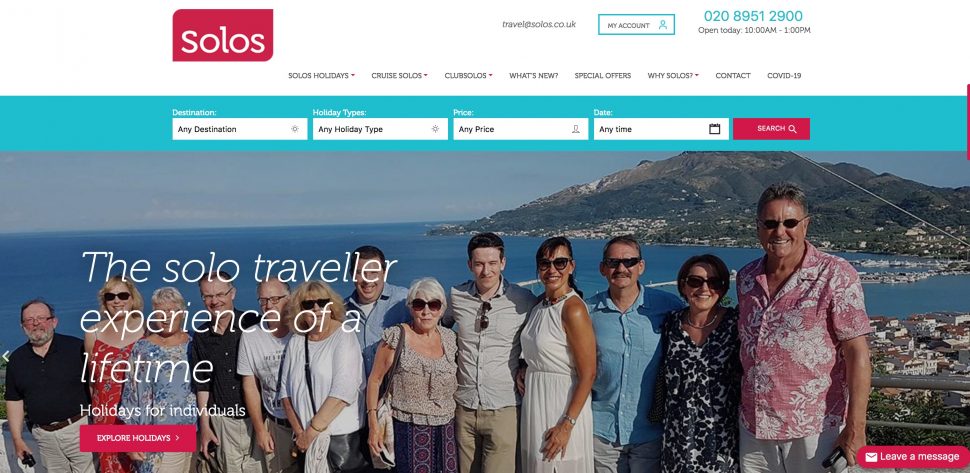Image resolution: width=970 pixels, height=473 pixels.
Task: Click the envelope icon on Leave a message
Action: pos(871,457)
